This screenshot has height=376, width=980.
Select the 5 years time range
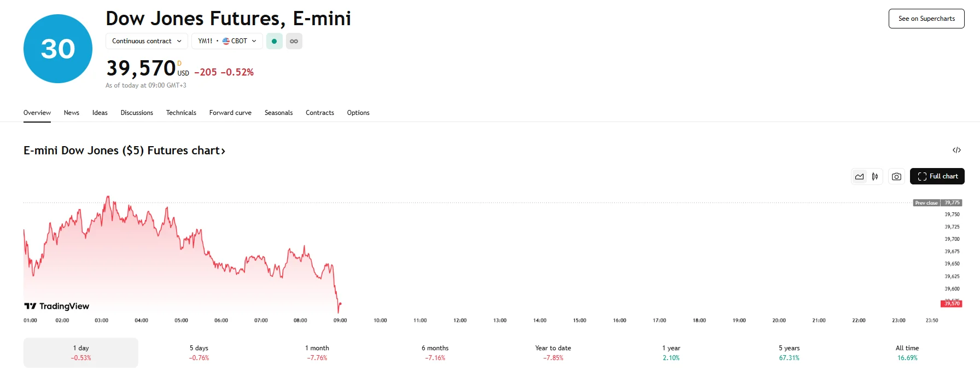click(x=789, y=352)
